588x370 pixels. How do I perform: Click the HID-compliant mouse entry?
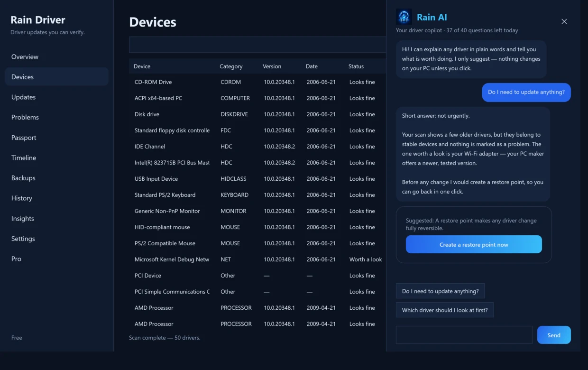(257, 227)
